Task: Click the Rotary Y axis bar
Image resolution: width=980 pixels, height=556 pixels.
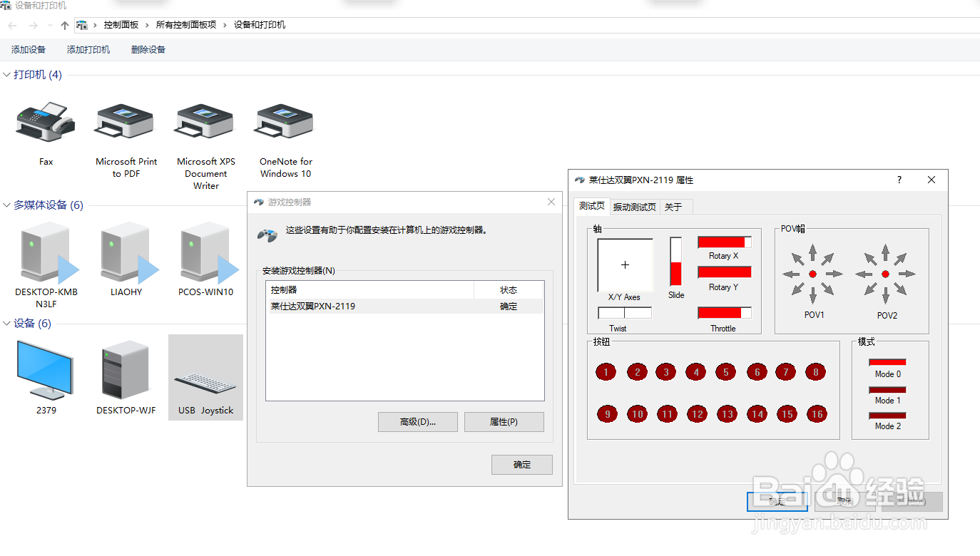Action: (x=725, y=272)
